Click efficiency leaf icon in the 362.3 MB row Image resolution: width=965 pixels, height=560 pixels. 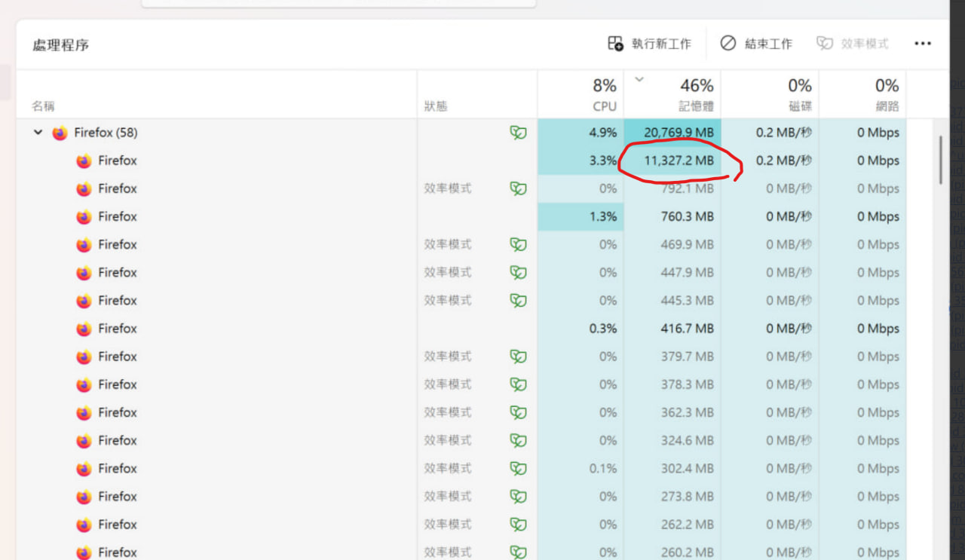(x=518, y=412)
